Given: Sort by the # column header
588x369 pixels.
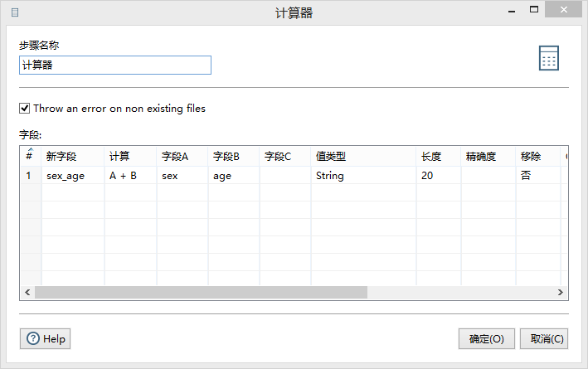Looking at the screenshot, I should [x=30, y=156].
